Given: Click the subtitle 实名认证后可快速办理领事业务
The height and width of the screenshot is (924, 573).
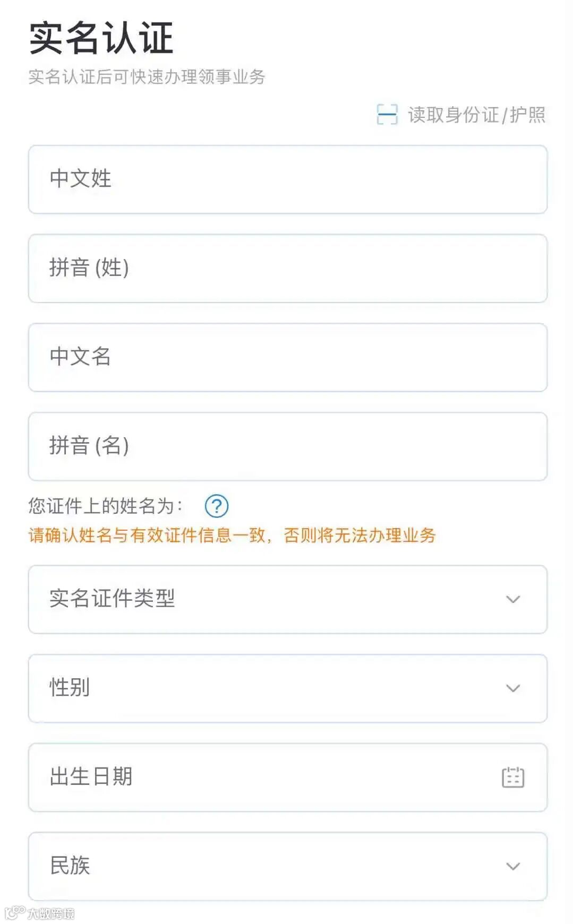Looking at the screenshot, I should pos(147,77).
